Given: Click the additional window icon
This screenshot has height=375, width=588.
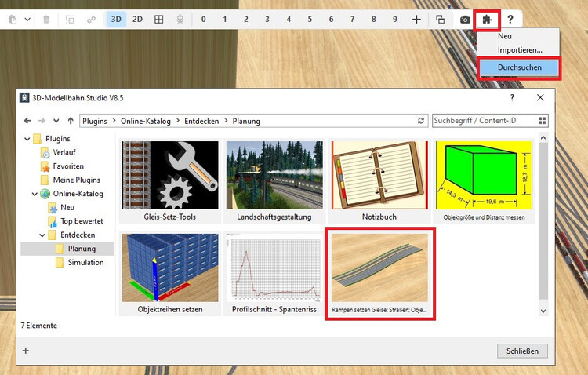Looking at the screenshot, I should (441, 19).
